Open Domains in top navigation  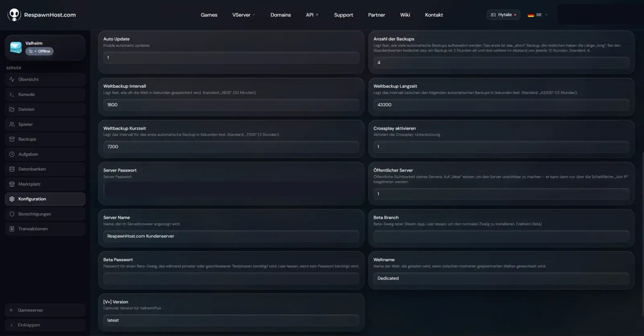pyautogui.click(x=281, y=15)
